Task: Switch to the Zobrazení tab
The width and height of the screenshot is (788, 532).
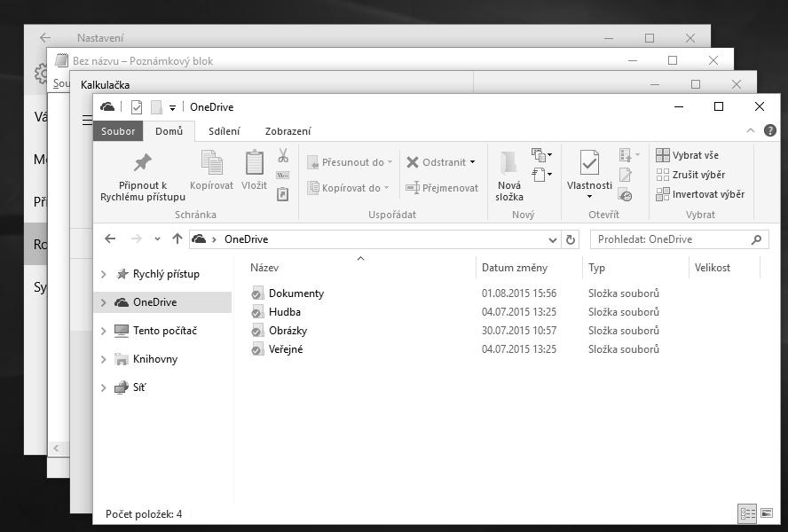Action: tap(288, 131)
